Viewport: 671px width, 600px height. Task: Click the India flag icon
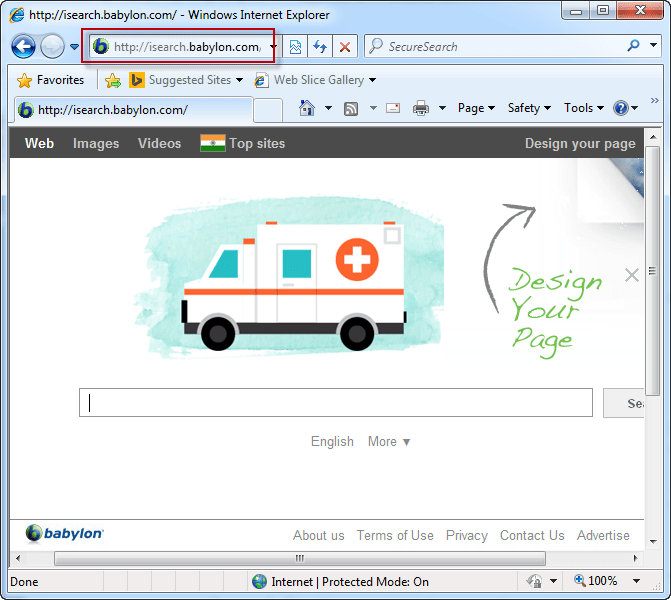(x=213, y=143)
